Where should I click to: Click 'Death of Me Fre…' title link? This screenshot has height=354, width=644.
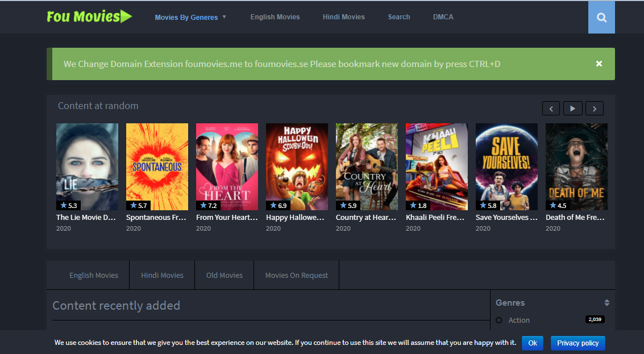(575, 218)
